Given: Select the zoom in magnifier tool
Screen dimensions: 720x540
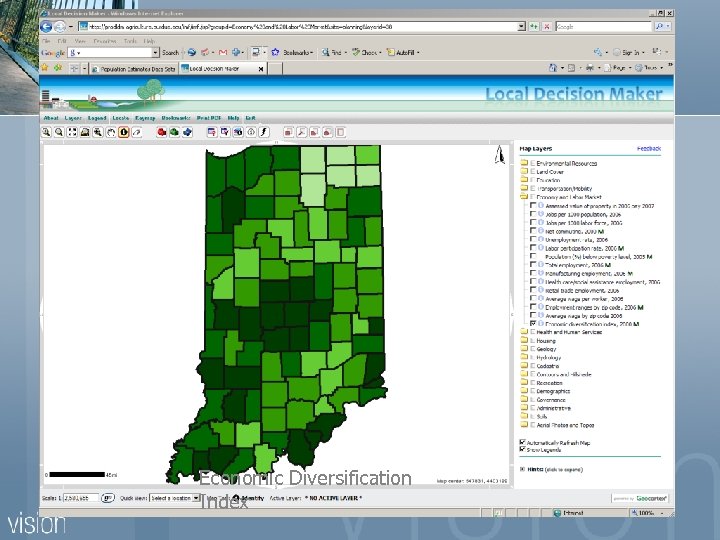Looking at the screenshot, I should (48, 130).
